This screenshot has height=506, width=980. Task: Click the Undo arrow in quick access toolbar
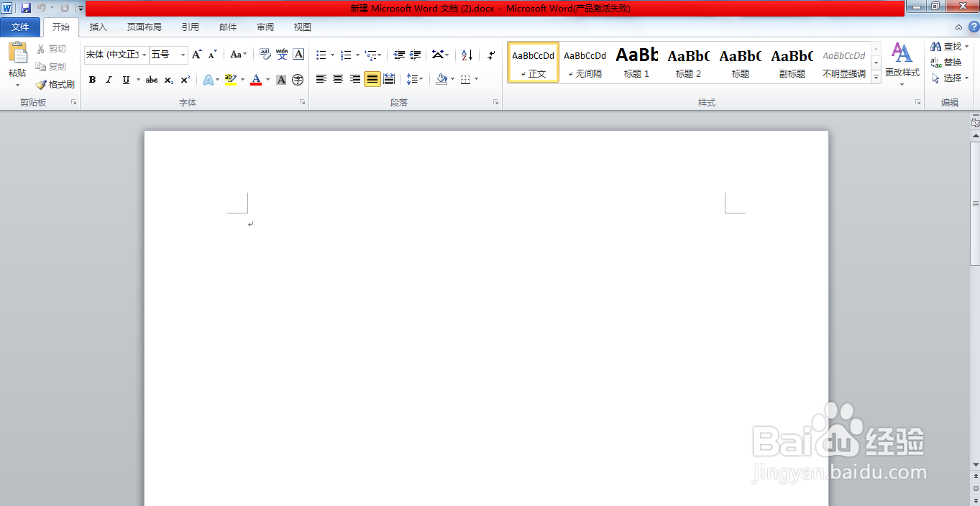point(42,8)
